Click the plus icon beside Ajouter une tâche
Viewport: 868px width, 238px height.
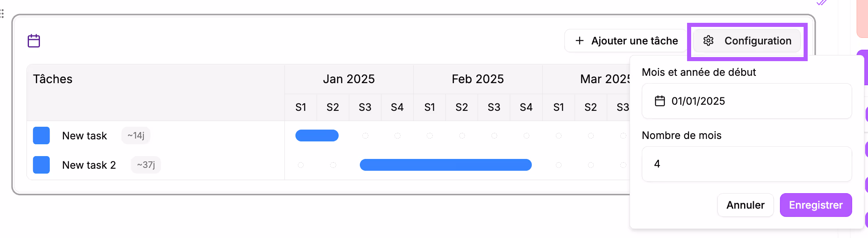pos(579,40)
